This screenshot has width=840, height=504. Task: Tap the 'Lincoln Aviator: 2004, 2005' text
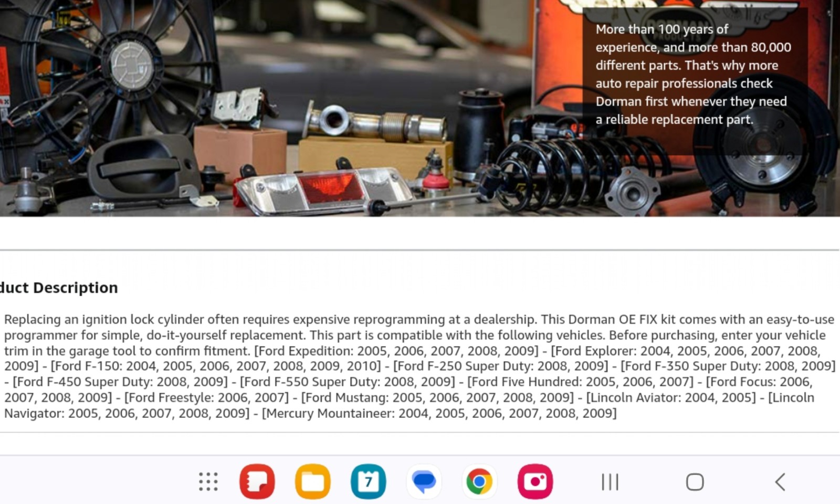(671, 397)
